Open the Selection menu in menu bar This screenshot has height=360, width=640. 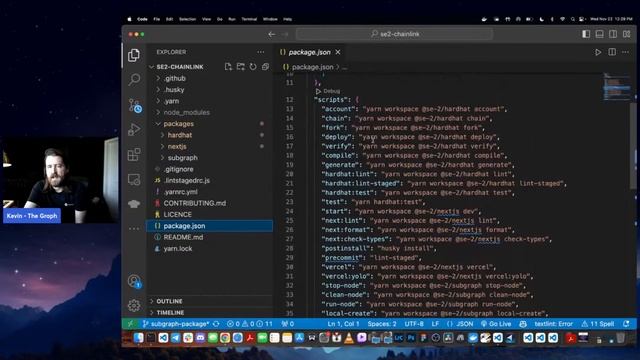coord(187,19)
